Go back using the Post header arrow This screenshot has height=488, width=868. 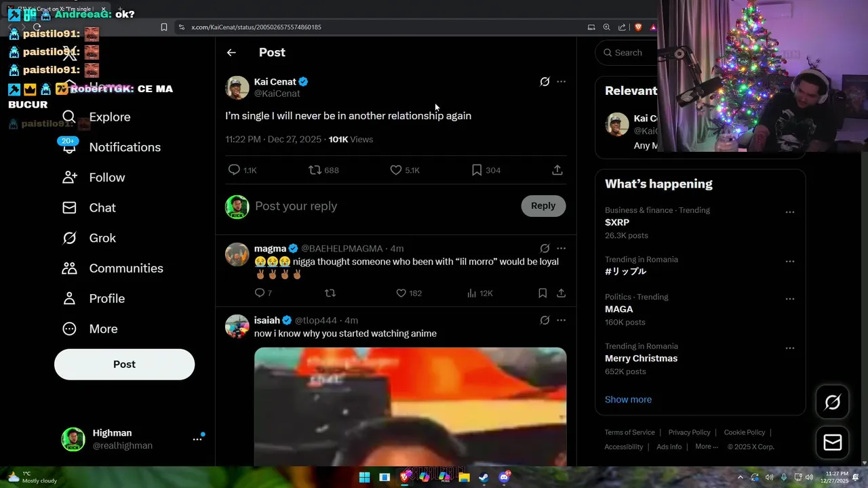(231, 53)
